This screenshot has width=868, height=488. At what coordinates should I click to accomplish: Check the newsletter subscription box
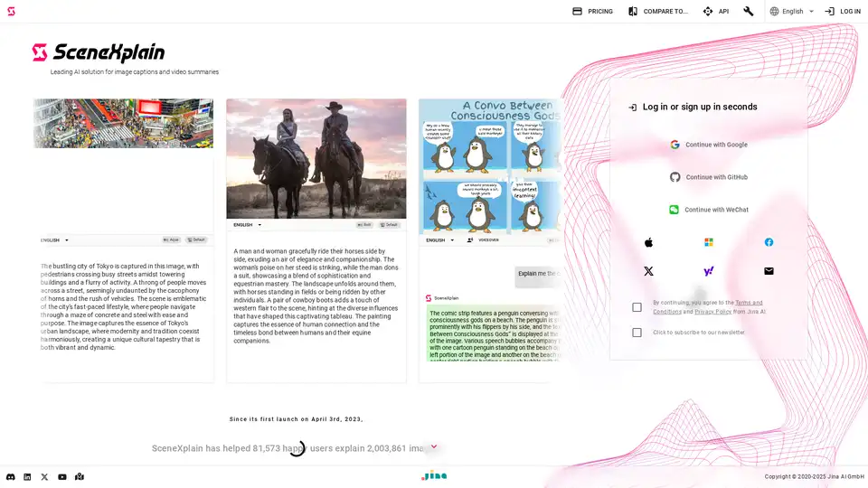pos(637,333)
